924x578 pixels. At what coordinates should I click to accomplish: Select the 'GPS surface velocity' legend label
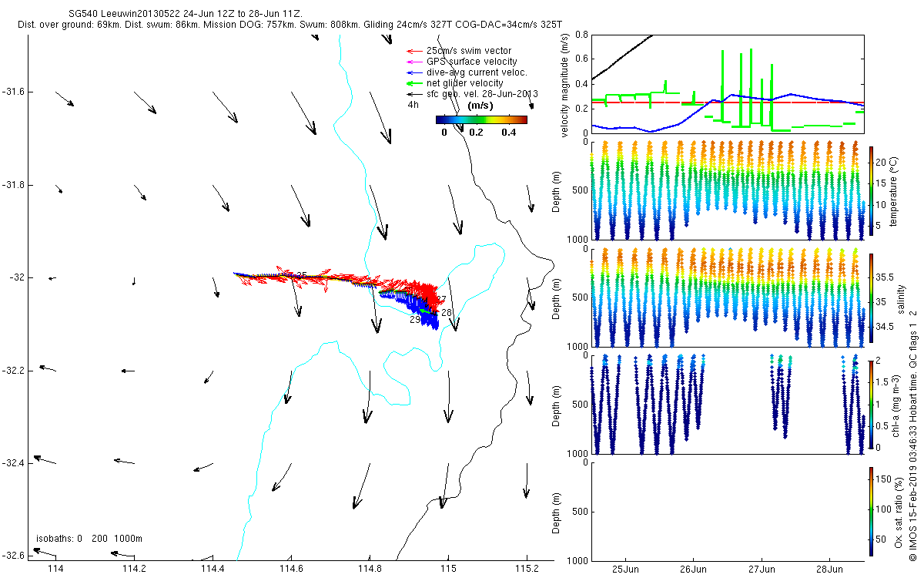(471, 62)
